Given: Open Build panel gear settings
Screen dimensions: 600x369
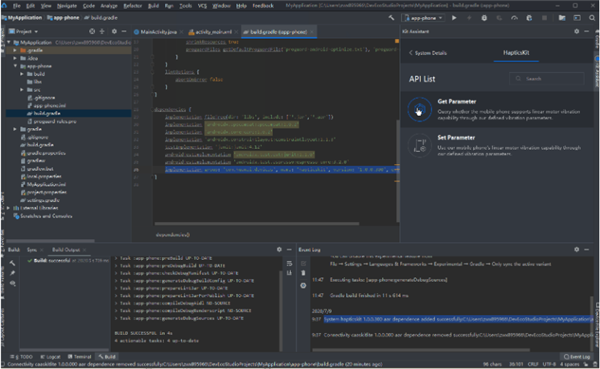Looking at the screenshot, I should tap(279, 250).
